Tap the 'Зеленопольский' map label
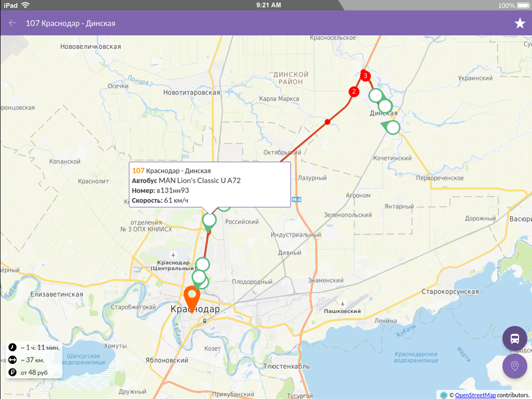Viewport: 532px width, 399px height. [348, 215]
